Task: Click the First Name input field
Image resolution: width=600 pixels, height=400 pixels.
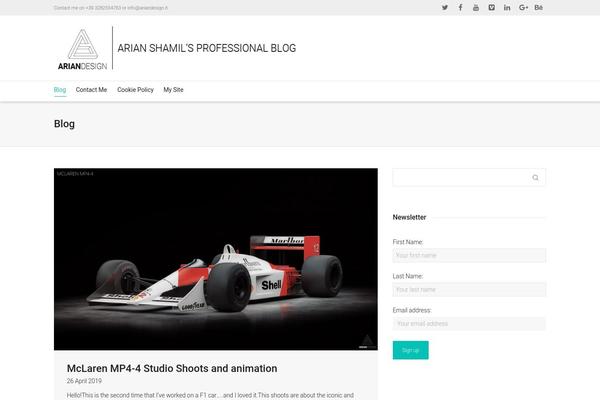Action: 469,255
